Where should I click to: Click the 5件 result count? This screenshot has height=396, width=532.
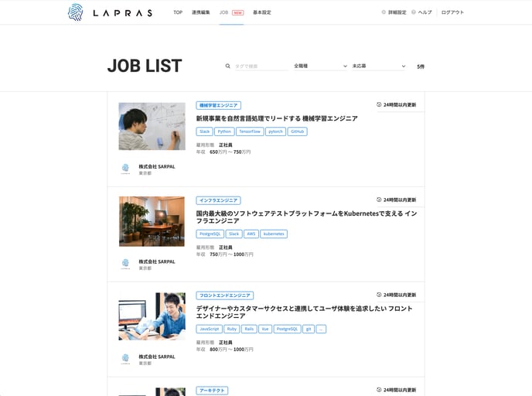(x=421, y=67)
